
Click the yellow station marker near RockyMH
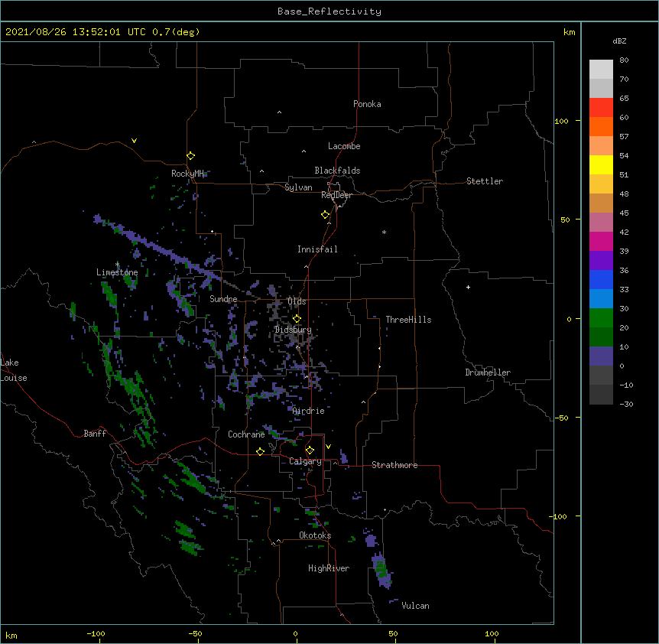(191, 156)
